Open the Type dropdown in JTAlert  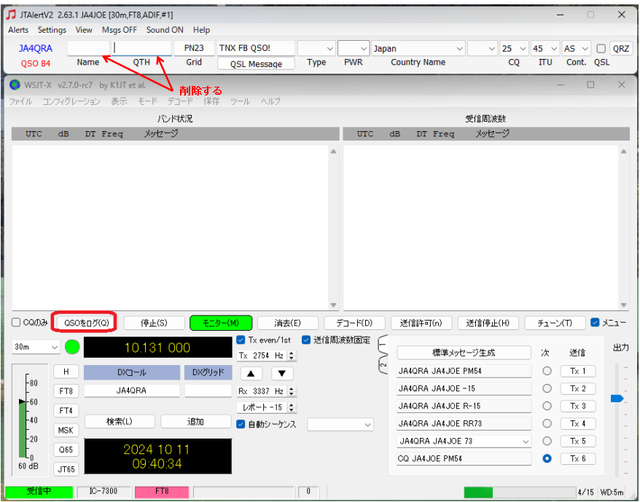coord(316,49)
